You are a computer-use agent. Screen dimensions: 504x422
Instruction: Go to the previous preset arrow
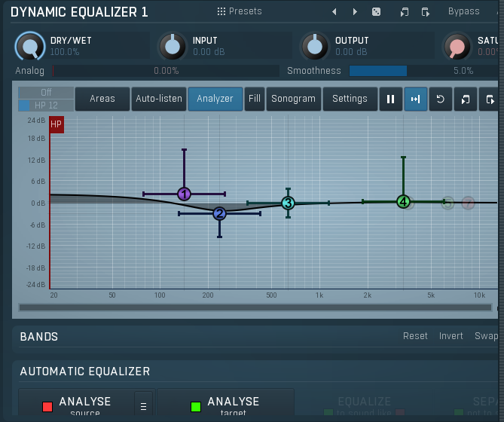[334, 12]
